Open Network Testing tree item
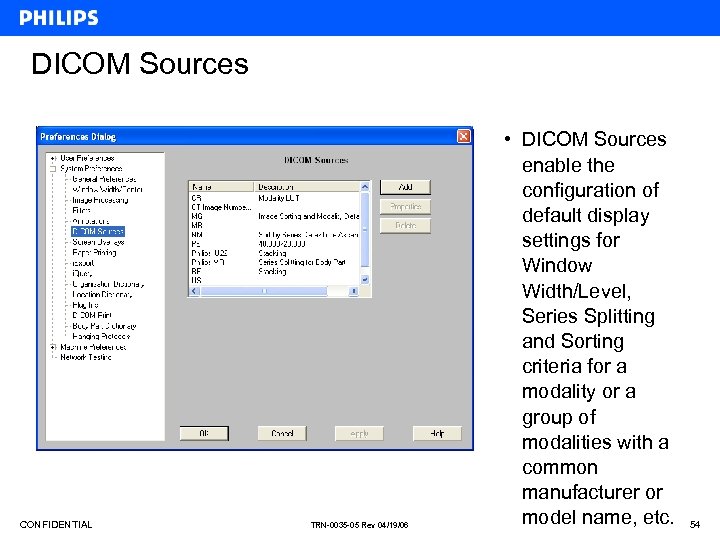Viewport: 720px width, 540px height. pyautogui.click(x=86, y=357)
